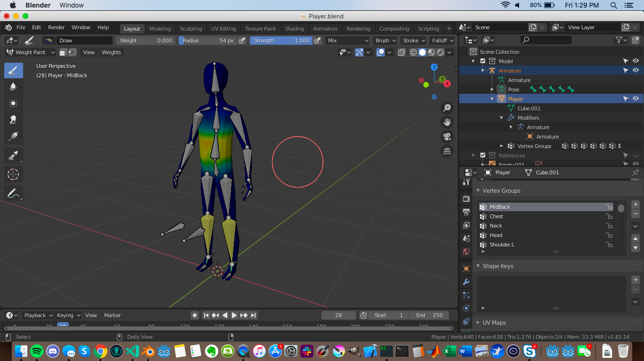Image resolution: width=644 pixels, height=361 pixels.
Task: Toggle X-ray display in viewport header
Action: (401, 52)
